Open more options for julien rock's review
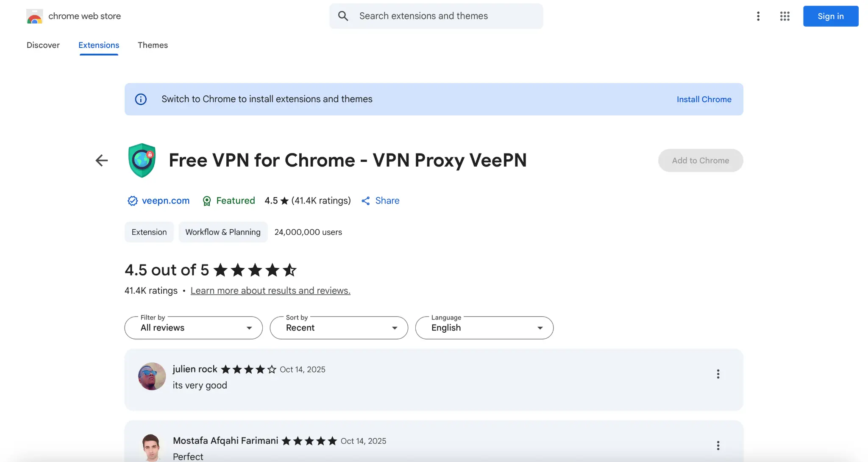This screenshot has height=462, width=868. click(x=718, y=374)
